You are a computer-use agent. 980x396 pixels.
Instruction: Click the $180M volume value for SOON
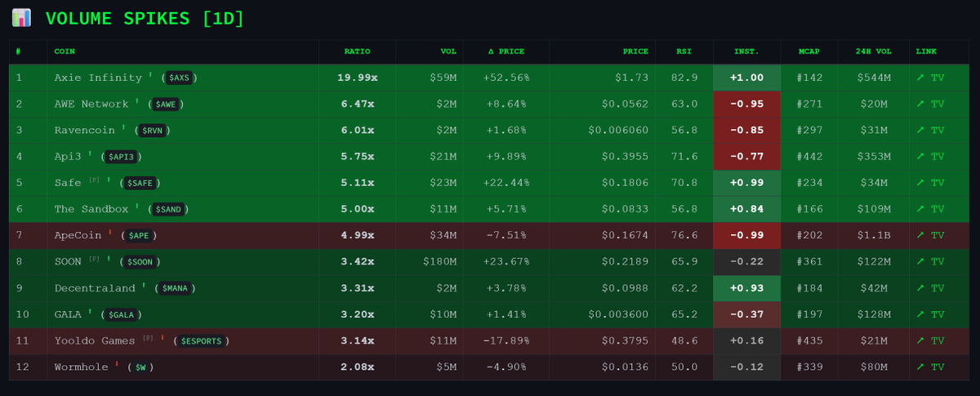(439, 261)
